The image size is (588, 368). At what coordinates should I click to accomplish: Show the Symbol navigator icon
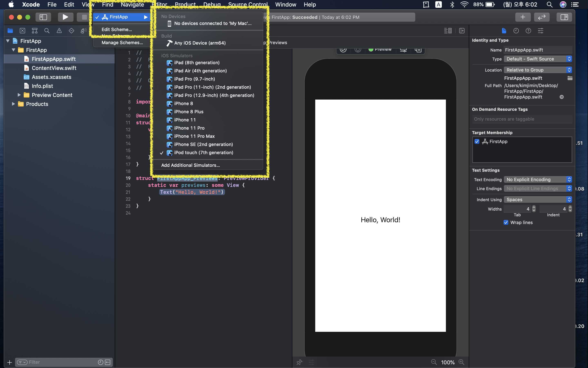(x=35, y=31)
